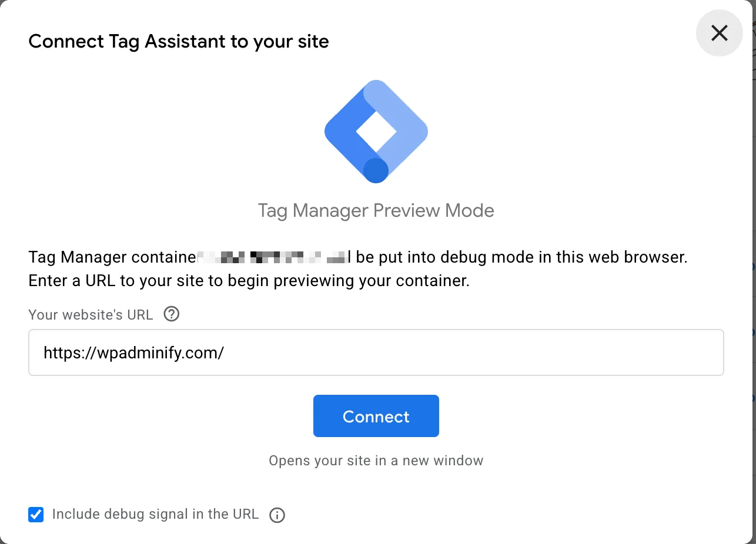The width and height of the screenshot is (756, 544).
Task: Click the info icon next to debug signal option
Action: 277,515
